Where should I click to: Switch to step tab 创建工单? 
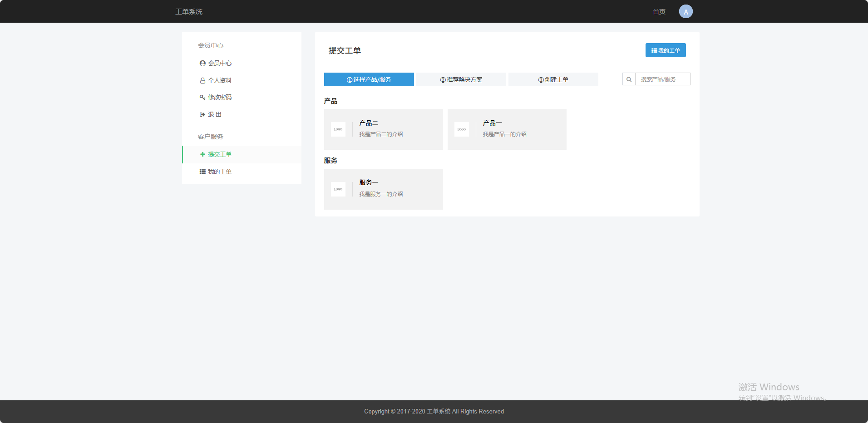[553, 79]
